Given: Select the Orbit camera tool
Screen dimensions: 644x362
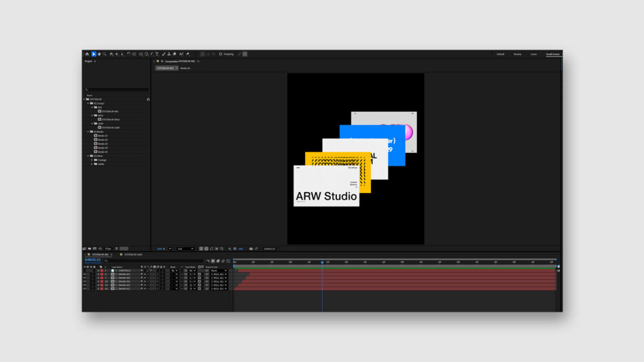Looking at the screenshot, I should [x=111, y=54].
